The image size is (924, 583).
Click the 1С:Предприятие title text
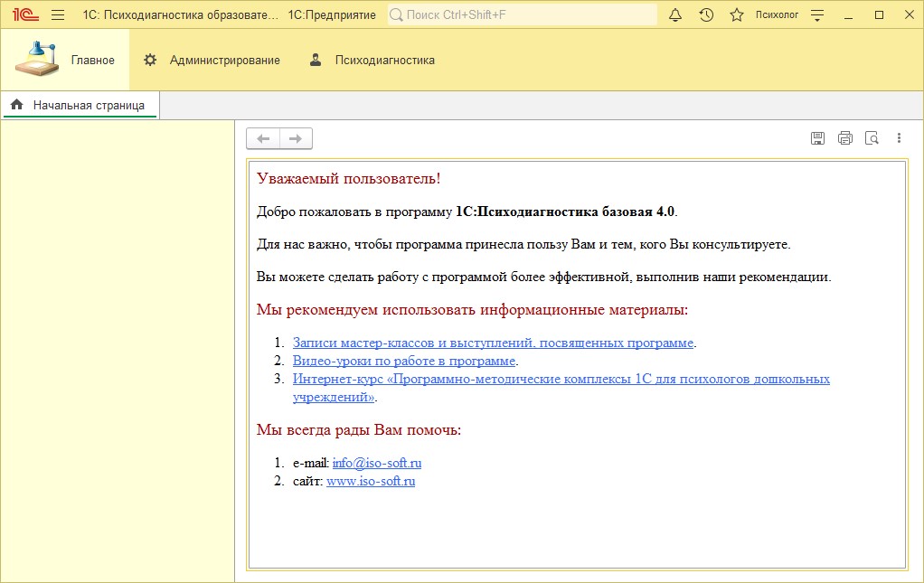(x=332, y=14)
